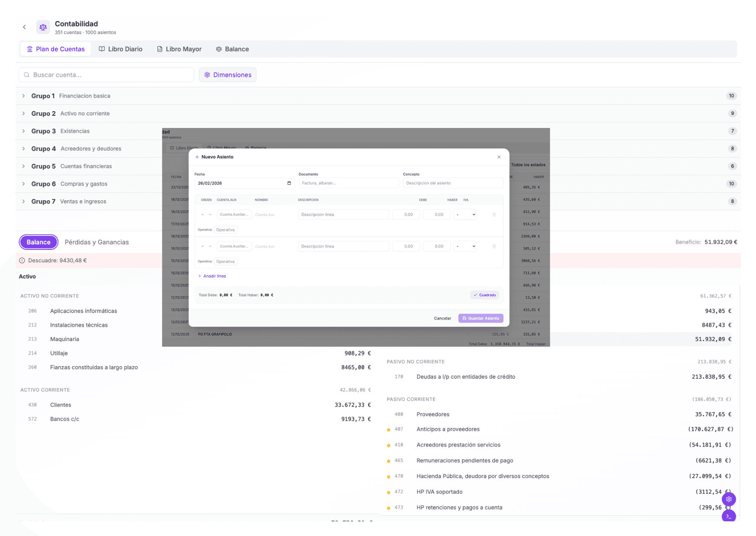The height and width of the screenshot is (536, 756).
Task: Expand Grupo 6 Compras y gastos
Action: [24, 184]
